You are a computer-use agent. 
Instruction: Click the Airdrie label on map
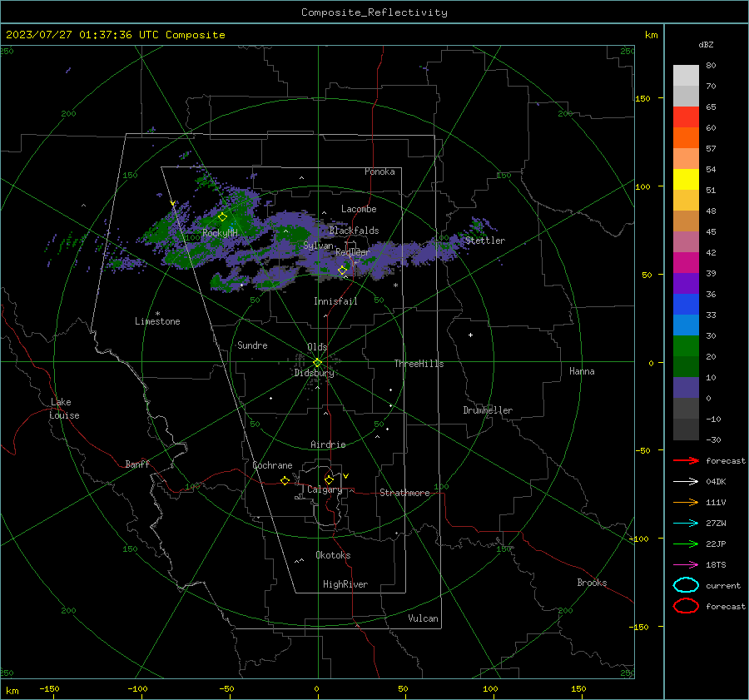[328, 444]
